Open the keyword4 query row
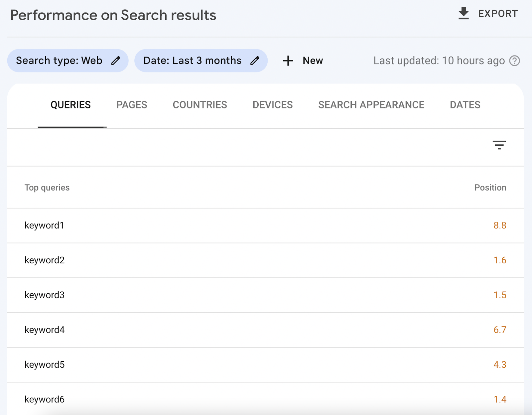 45,330
